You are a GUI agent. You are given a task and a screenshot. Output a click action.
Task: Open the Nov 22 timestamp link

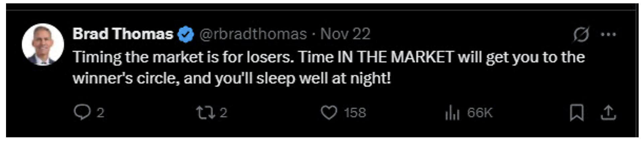click(345, 34)
